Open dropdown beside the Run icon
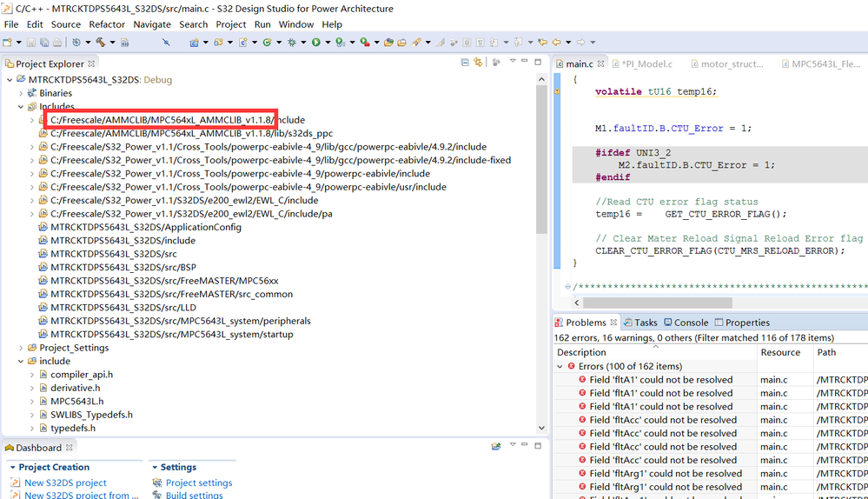Viewport: 868px width, 499px height. 328,42
